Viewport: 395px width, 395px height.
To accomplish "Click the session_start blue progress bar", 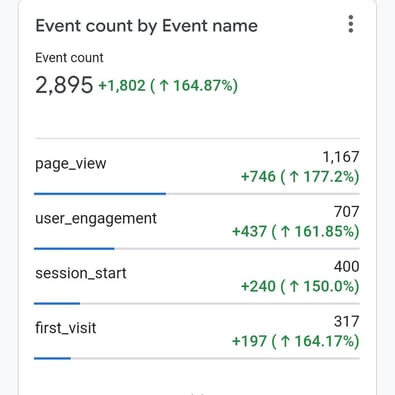I will click(57, 303).
